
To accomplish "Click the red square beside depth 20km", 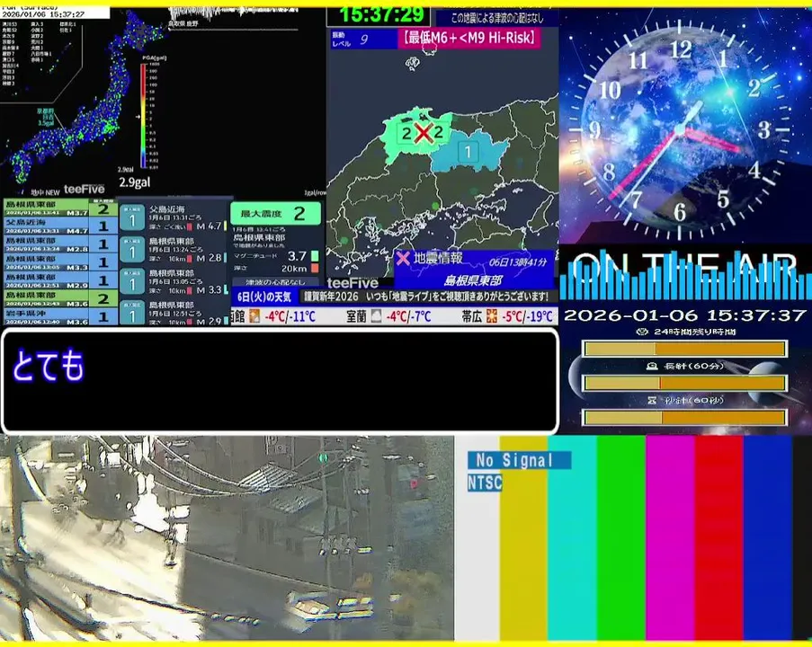I will [x=315, y=268].
